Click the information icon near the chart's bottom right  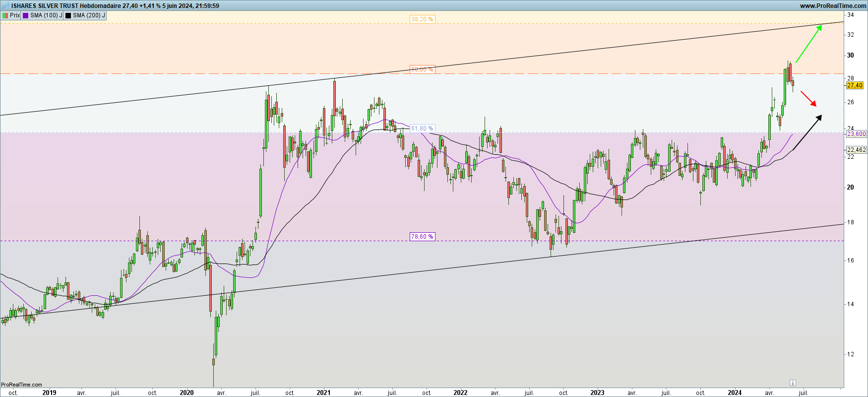(x=793, y=383)
